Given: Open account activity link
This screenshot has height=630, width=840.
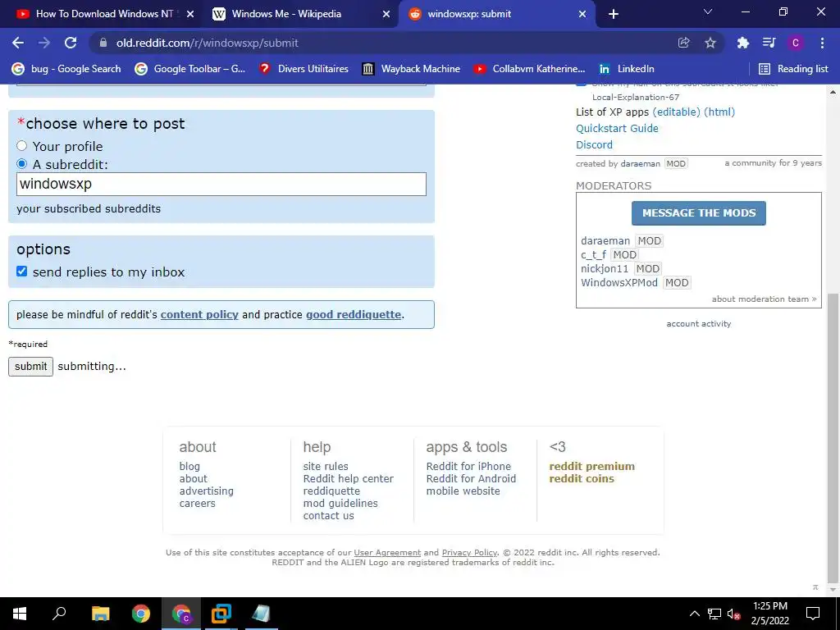Looking at the screenshot, I should (x=699, y=323).
